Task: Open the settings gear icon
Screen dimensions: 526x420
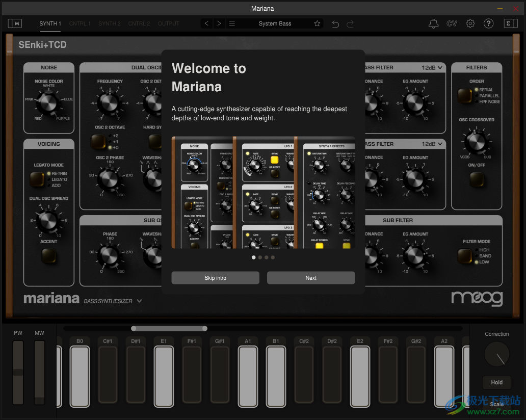Action: (470, 23)
